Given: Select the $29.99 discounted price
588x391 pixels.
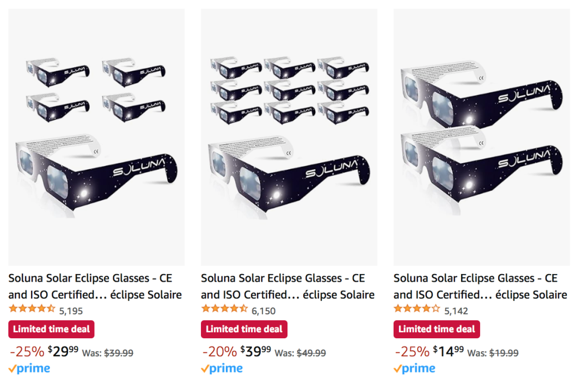Looking at the screenshot, I should (63, 351).
